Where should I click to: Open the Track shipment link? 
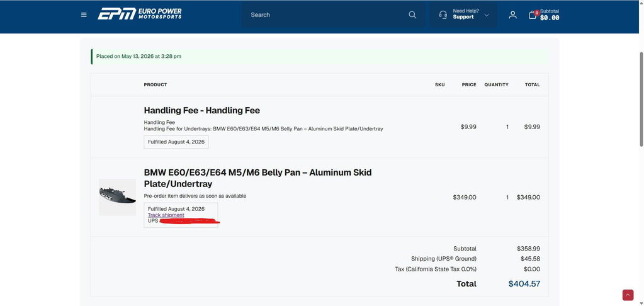[166, 215]
